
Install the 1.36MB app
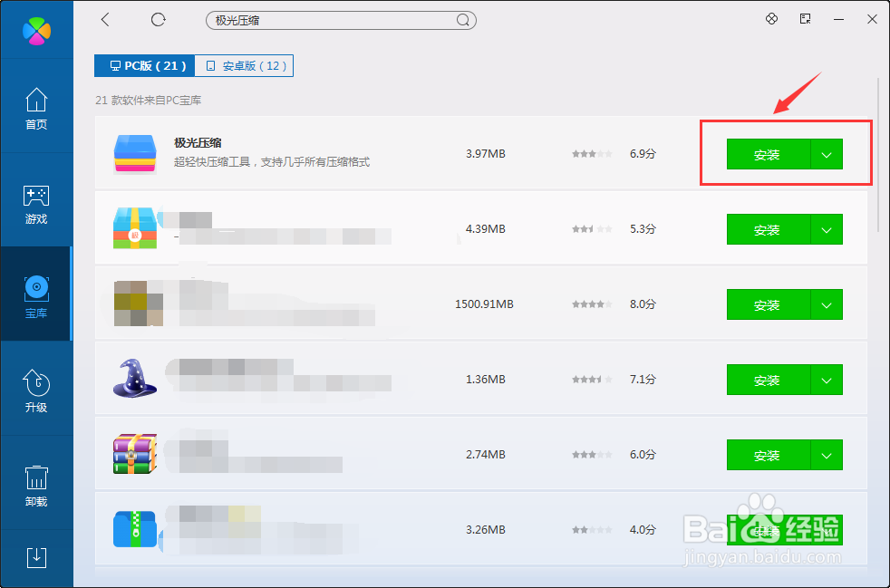[769, 380]
